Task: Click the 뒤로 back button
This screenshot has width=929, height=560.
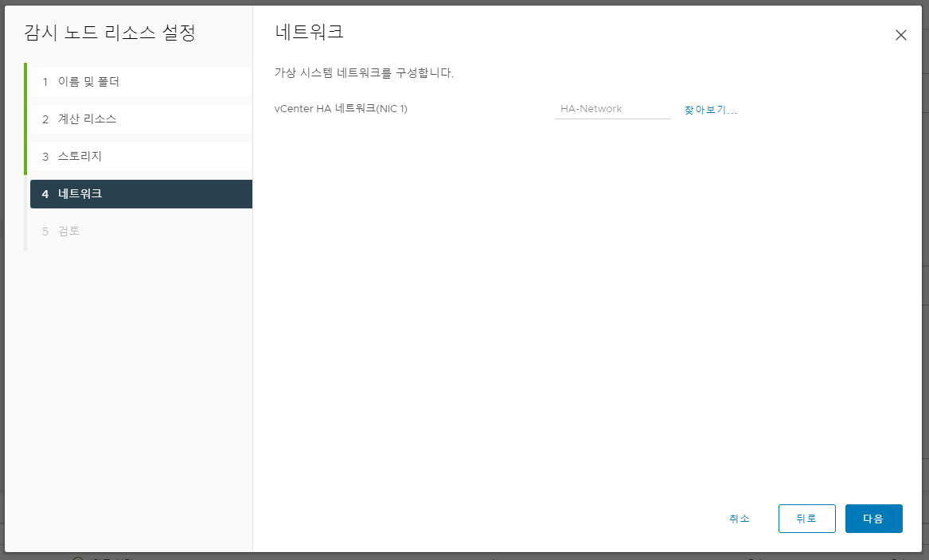Action: (x=806, y=519)
